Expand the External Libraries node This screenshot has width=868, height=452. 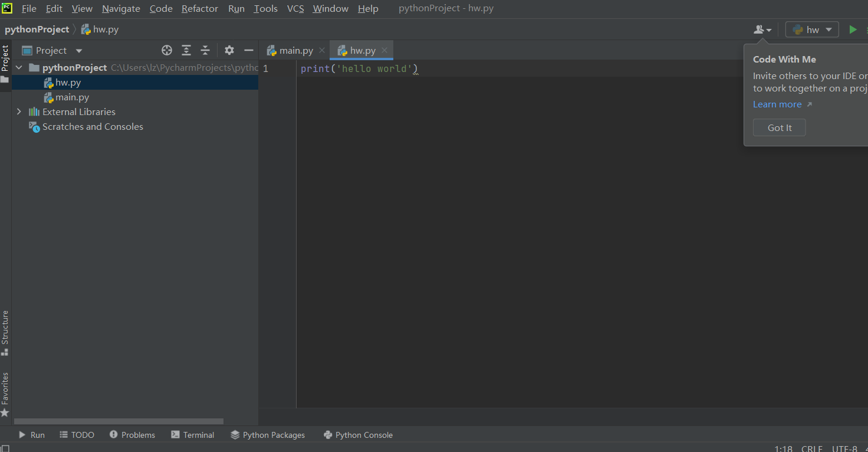coord(19,112)
